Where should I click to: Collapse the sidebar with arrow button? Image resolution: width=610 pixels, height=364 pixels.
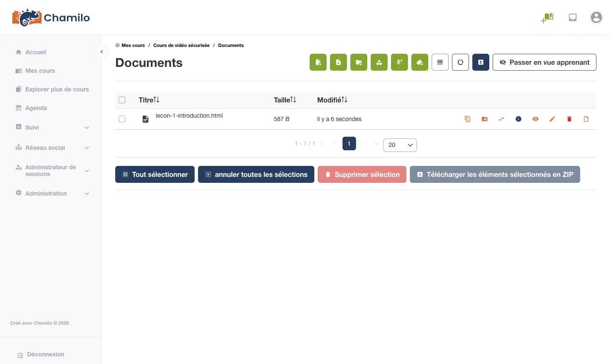click(x=102, y=52)
